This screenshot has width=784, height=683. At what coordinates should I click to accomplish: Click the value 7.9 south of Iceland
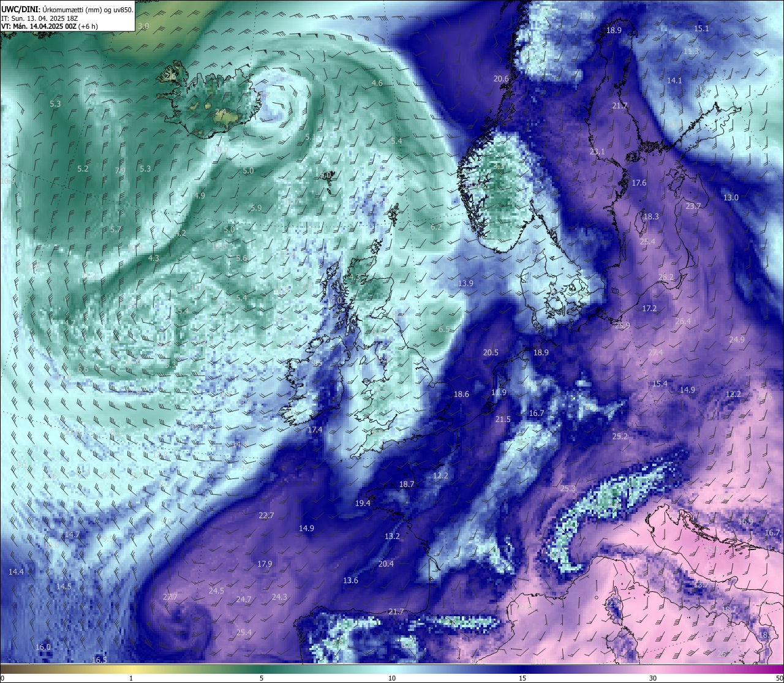[120, 171]
